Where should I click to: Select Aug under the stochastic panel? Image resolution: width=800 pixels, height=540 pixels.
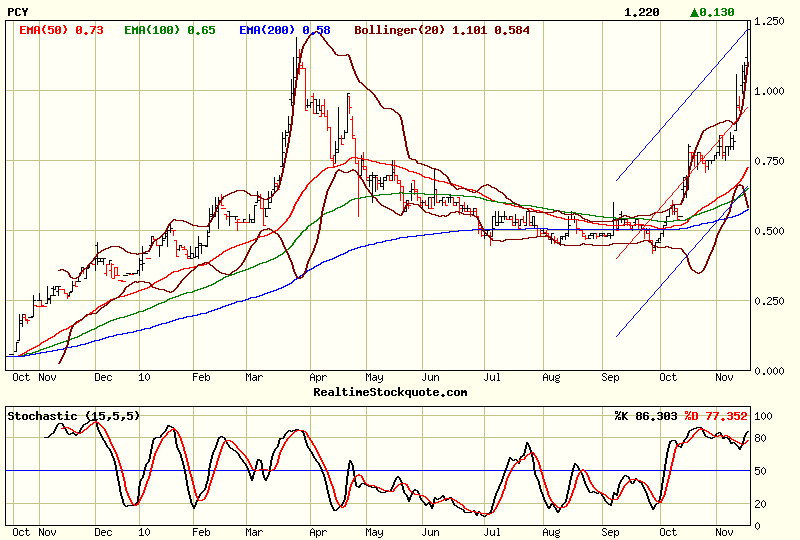551,532
